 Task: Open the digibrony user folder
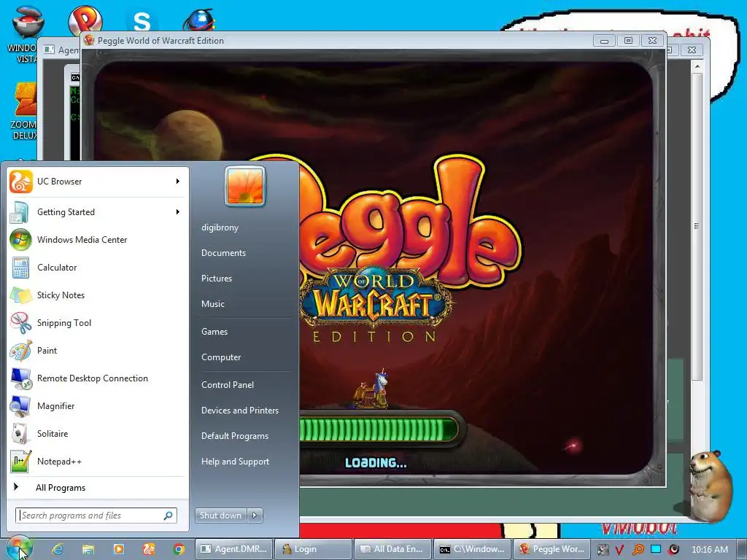(220, 227)
